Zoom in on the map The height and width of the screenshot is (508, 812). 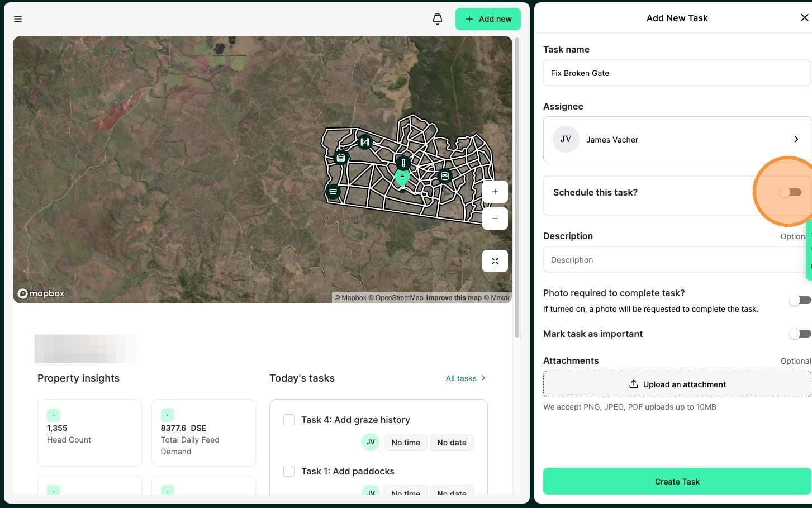click(x=495, y=192)
